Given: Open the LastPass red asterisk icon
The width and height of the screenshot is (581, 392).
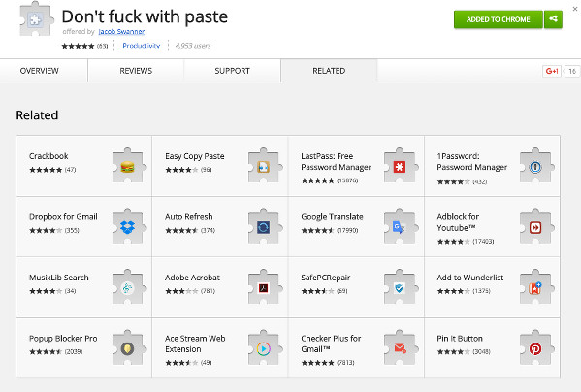Looking at the screenshot, I should [399, 167].
